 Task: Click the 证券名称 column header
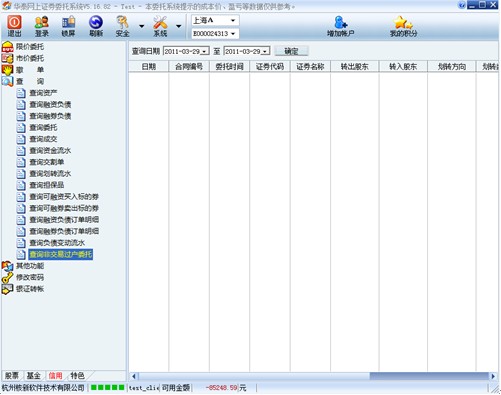(x=310, y=67)
